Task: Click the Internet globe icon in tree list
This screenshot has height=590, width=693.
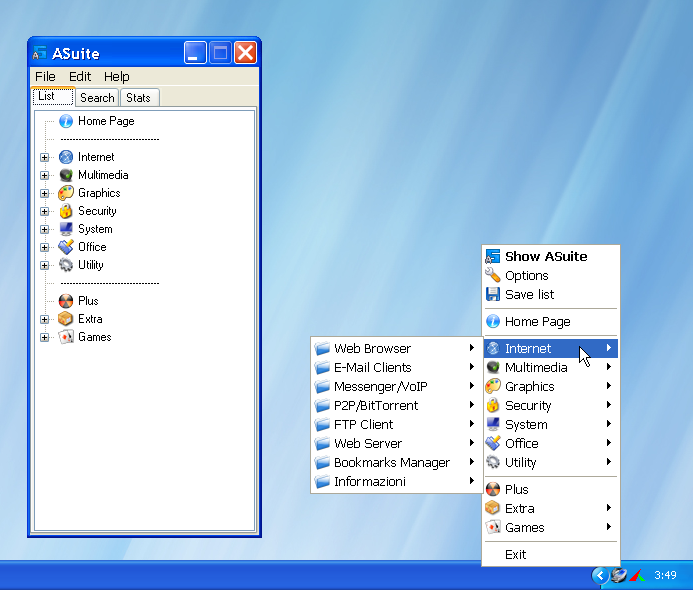Action: coord(66,157)
